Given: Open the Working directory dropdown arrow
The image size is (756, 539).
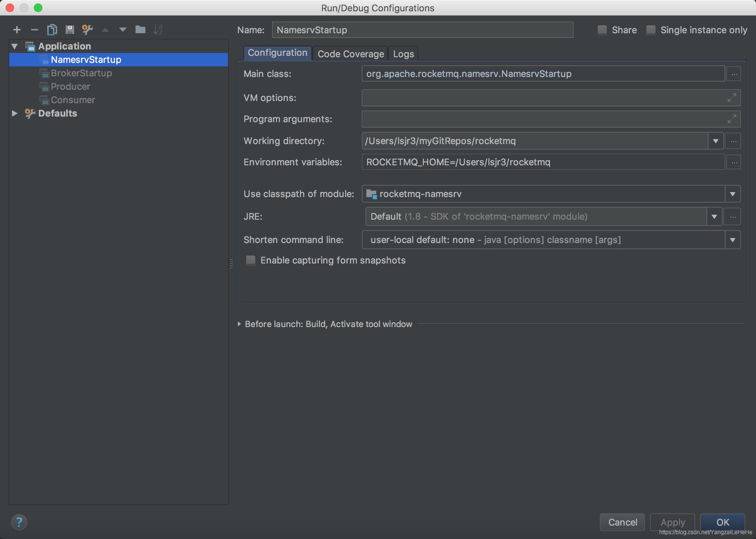Looking at the screenshot, I should pos(715,141).
